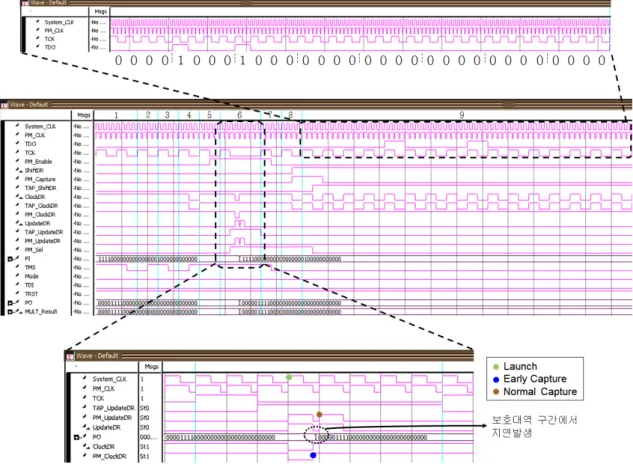Viewport: 633px width, 470px height.
Task: Click the middle Wave window title icon
Action: [4, 105]
